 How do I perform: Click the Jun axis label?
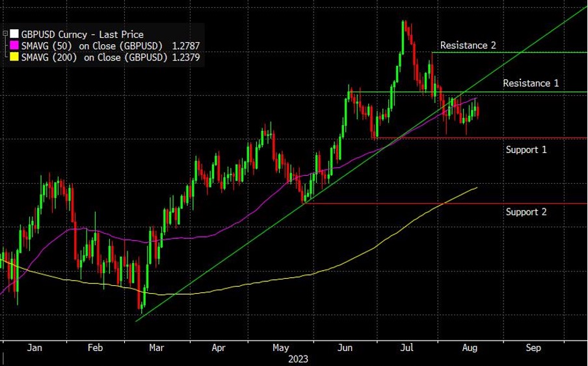click(345, 348)
